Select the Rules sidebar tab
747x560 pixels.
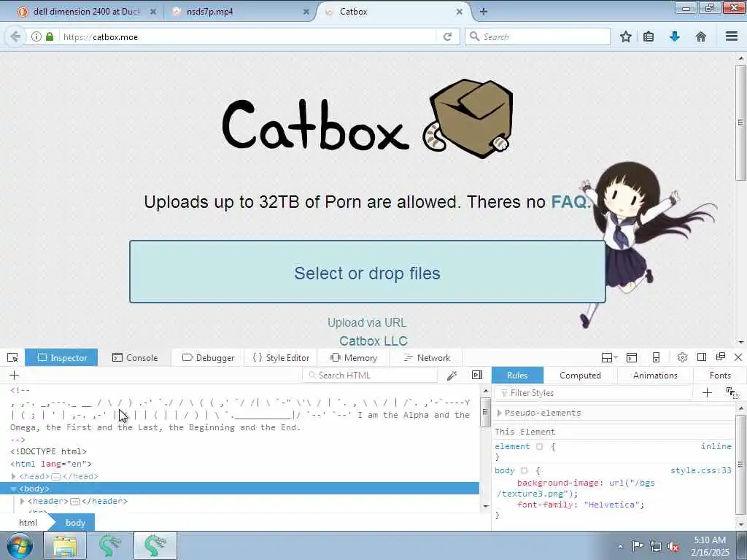tap(517, 376)
